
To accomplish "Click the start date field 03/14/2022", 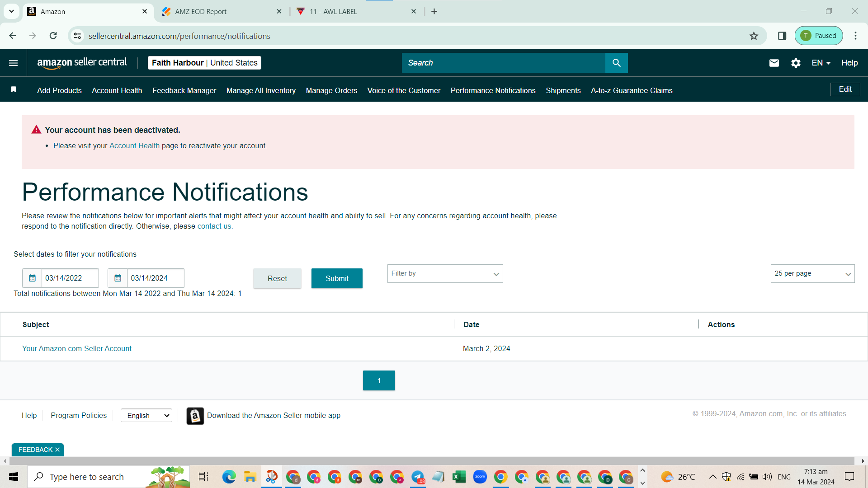I will coord(70,278).
